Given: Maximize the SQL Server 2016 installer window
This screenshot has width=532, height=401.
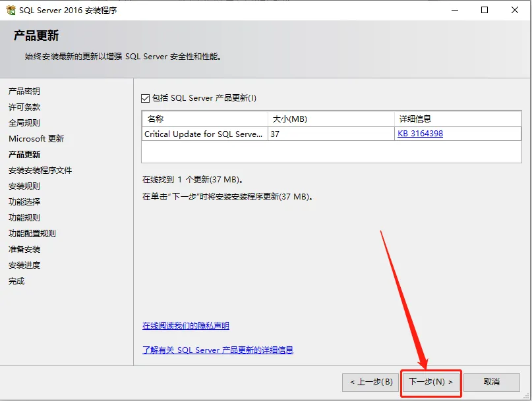Looking at the screenshot, I should [x=485, y=10].
